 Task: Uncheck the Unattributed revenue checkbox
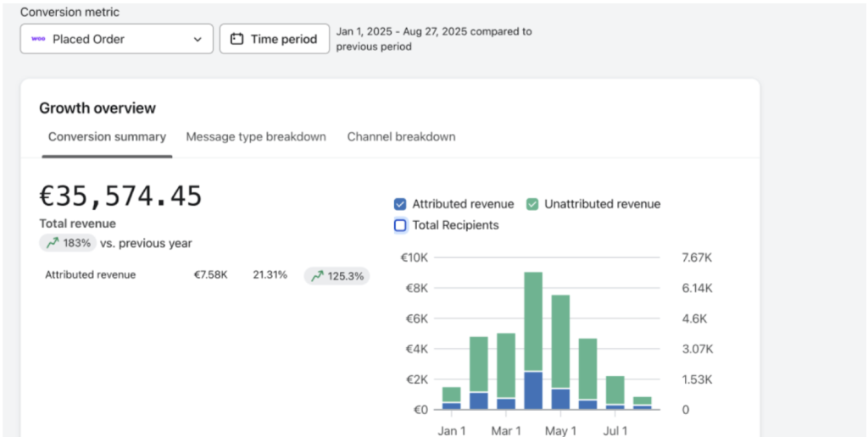pyautogui.click(x=532, y=204)
